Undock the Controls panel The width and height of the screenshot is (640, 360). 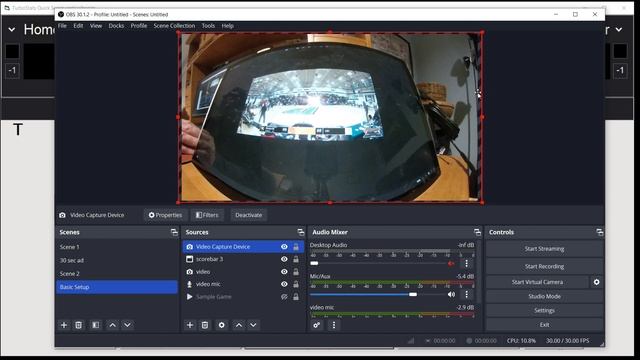(600, 232)
